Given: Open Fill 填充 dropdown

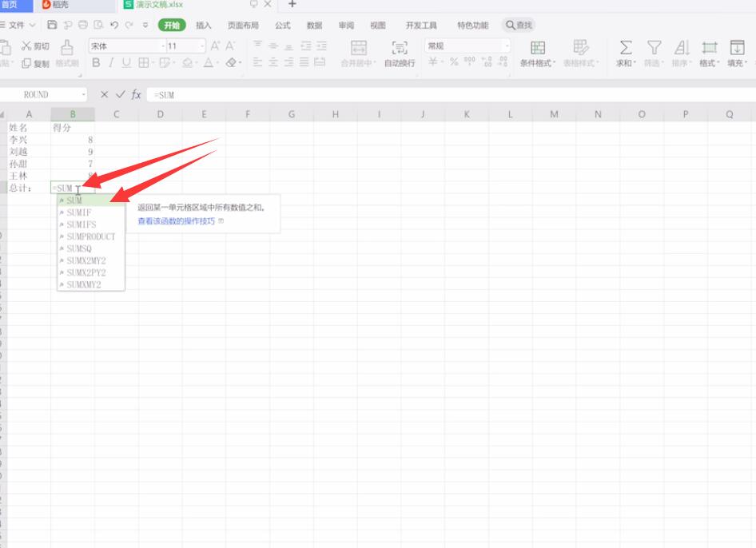Looking at the screenshot, I should tap(737, 54).
